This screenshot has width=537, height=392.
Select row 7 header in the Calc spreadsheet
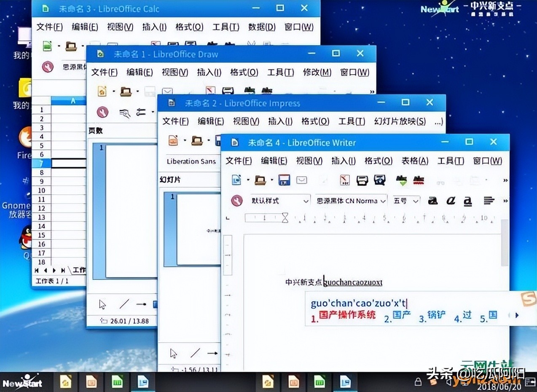40,163
